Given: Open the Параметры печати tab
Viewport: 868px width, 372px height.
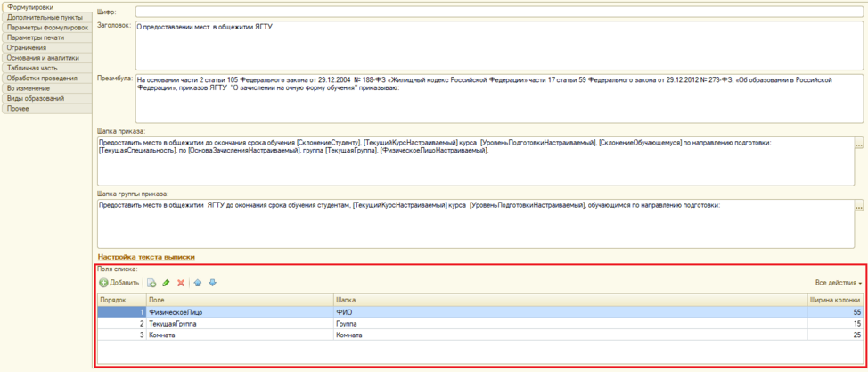Looking at the screenshot, I should [46, 37].
